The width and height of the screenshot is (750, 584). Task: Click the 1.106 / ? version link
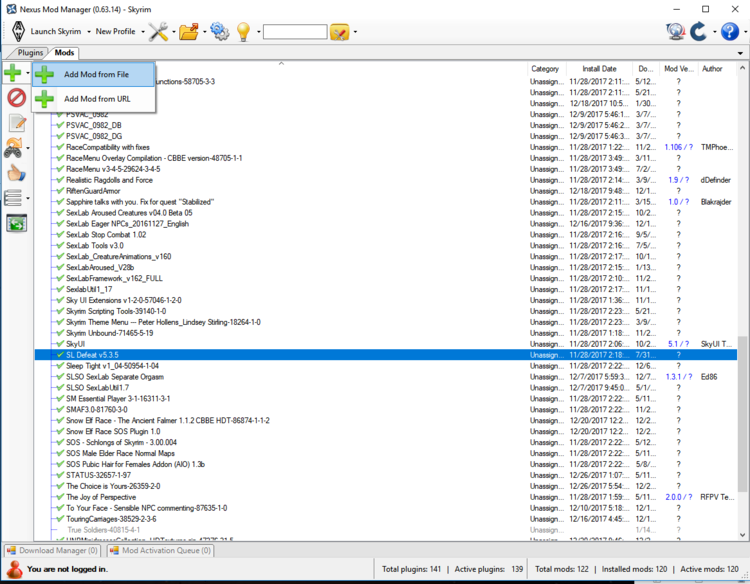678,147
